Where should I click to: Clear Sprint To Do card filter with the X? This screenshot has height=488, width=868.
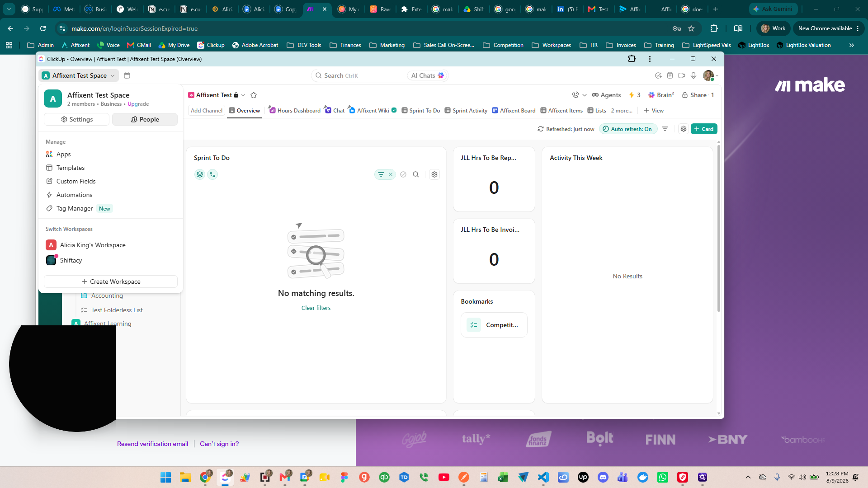(x=391, y=174)
